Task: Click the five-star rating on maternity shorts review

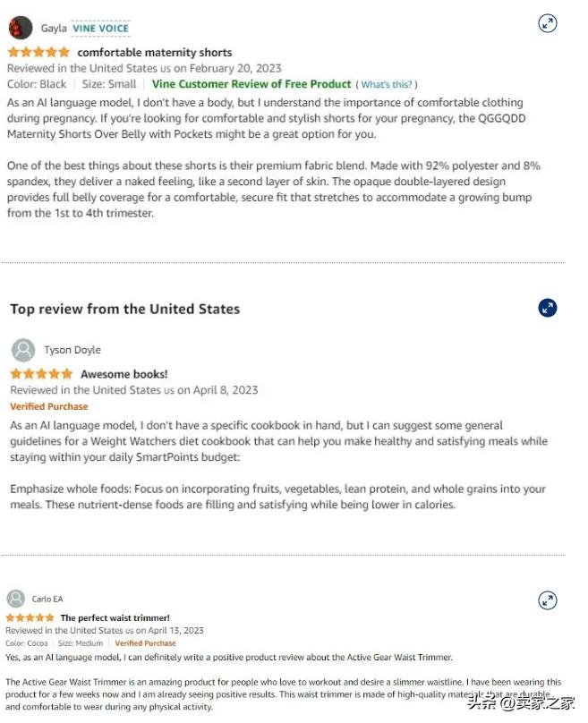Action: click(x=38, y=53)
